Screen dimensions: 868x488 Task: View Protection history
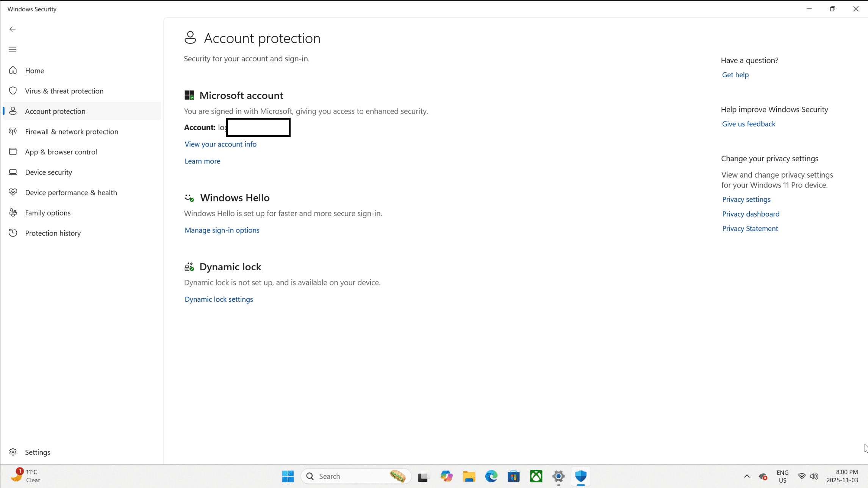(53, 233)
